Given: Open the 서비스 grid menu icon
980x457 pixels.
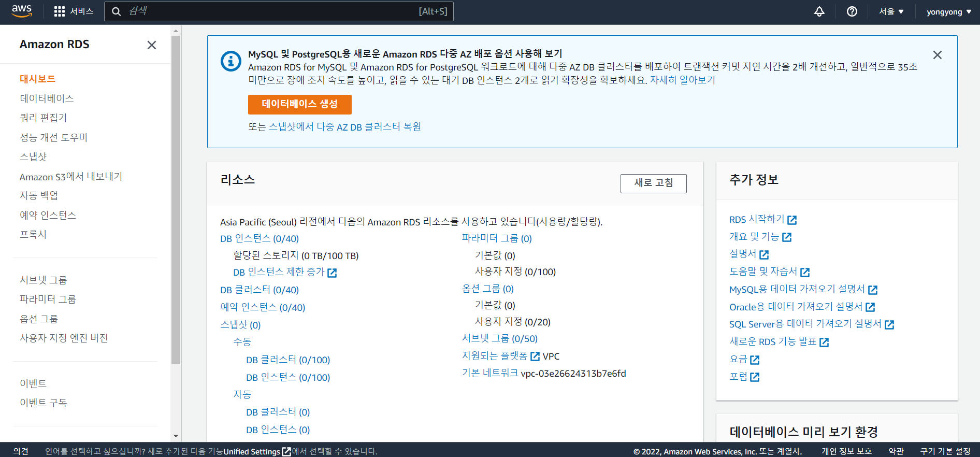Looking at the screenshot, I should point(60,11).
